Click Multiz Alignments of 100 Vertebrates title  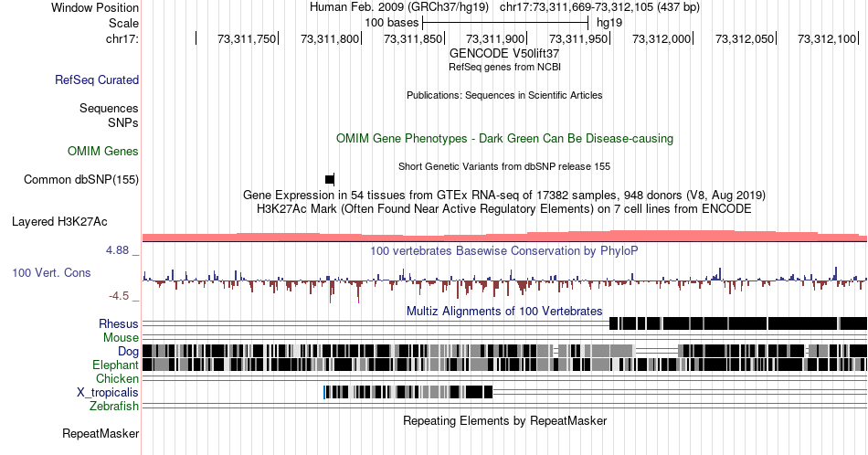click(504, 311)
